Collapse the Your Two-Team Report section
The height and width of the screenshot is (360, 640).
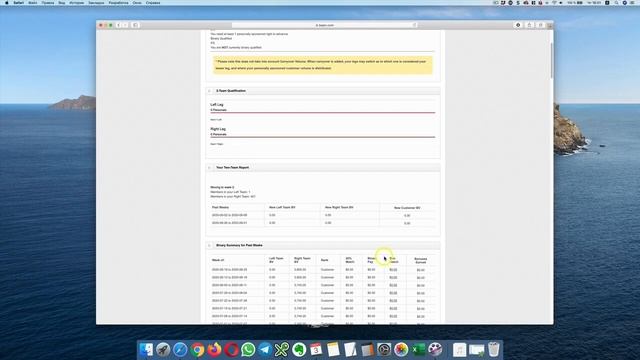[x=210, y=167]
